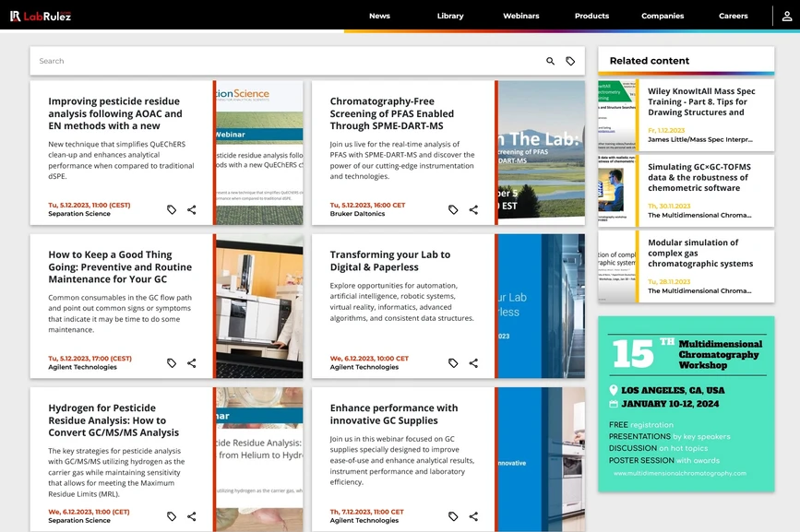Open the News menu

pos(379,16)
